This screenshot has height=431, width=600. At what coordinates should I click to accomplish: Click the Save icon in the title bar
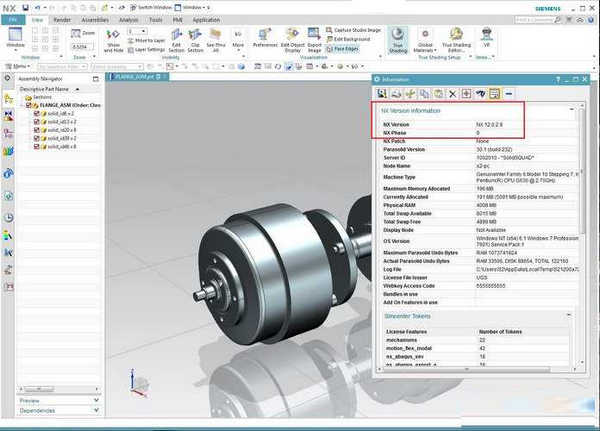(25, 8)
